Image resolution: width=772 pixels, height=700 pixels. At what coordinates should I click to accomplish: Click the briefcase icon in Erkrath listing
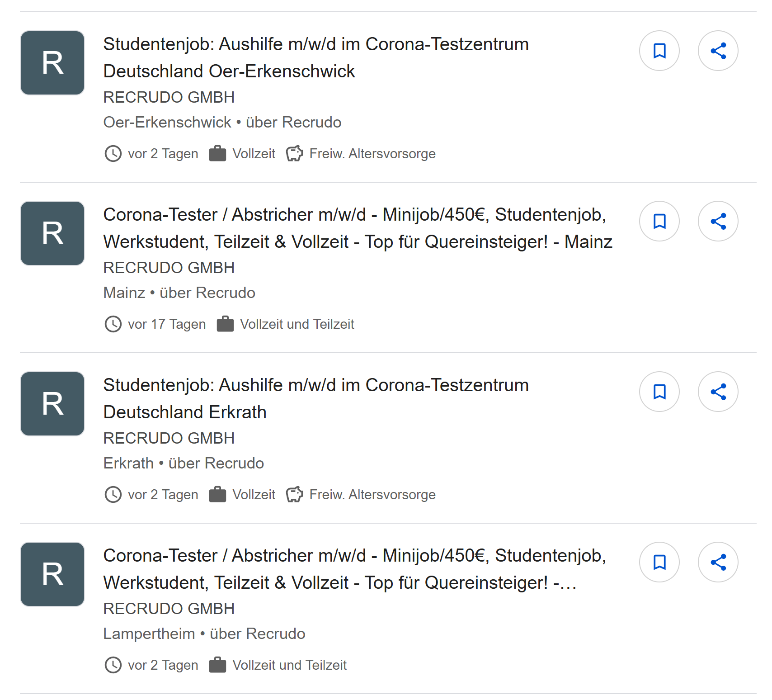pyautogui.click(x=217, y=494)
